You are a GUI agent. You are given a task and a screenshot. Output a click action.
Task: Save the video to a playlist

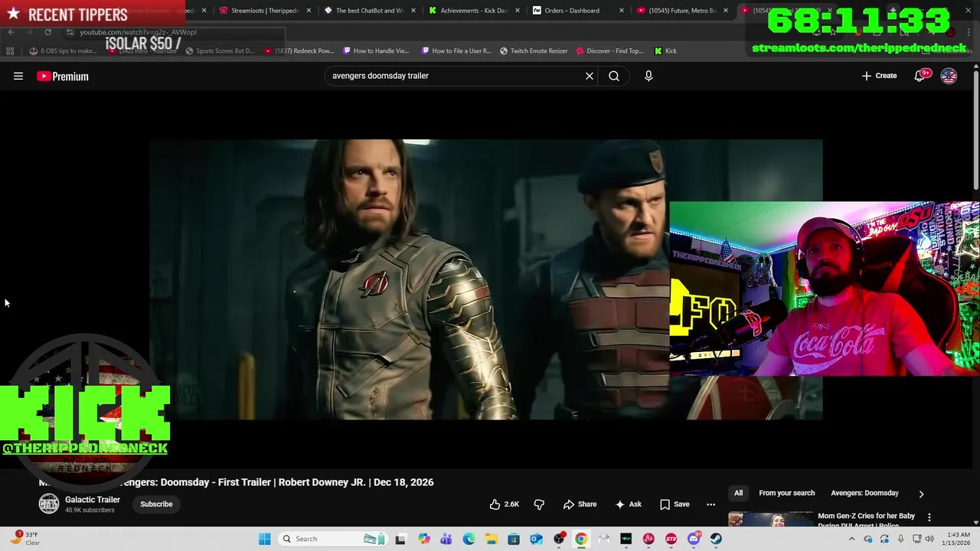click(x=675, y=504)
